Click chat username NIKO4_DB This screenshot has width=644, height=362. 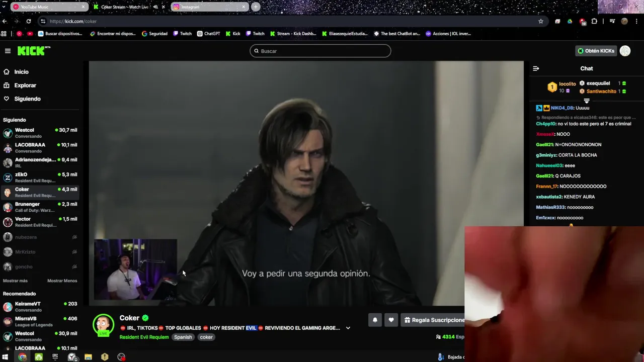point(562,108)
